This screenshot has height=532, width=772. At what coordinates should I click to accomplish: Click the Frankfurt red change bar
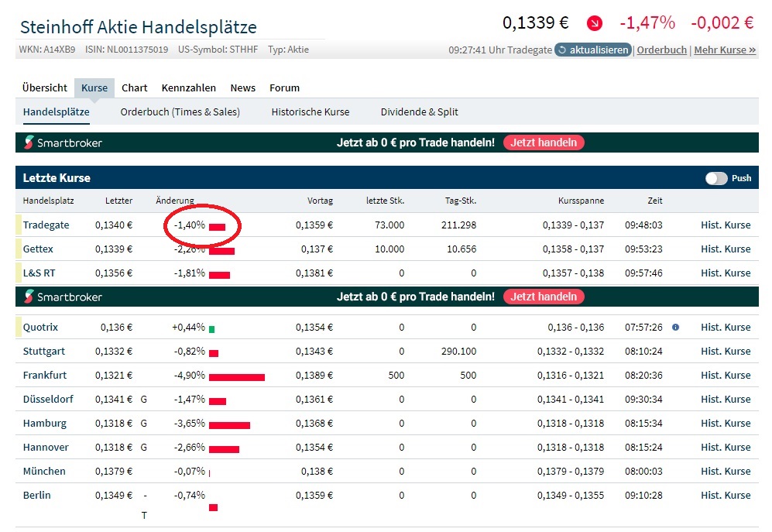tap(237, 377)
